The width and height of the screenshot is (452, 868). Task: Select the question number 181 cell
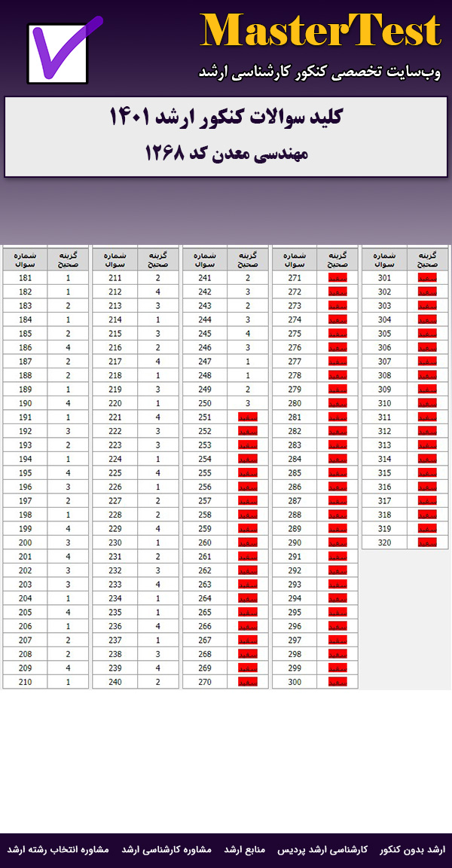(x=25, y=278)
